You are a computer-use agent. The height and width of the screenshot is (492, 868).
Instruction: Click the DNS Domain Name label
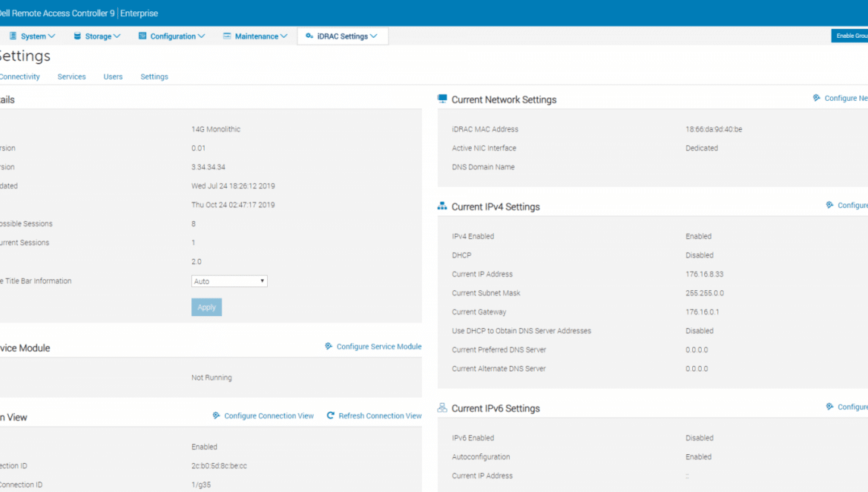pyautogui.click(x=483, y=166)
